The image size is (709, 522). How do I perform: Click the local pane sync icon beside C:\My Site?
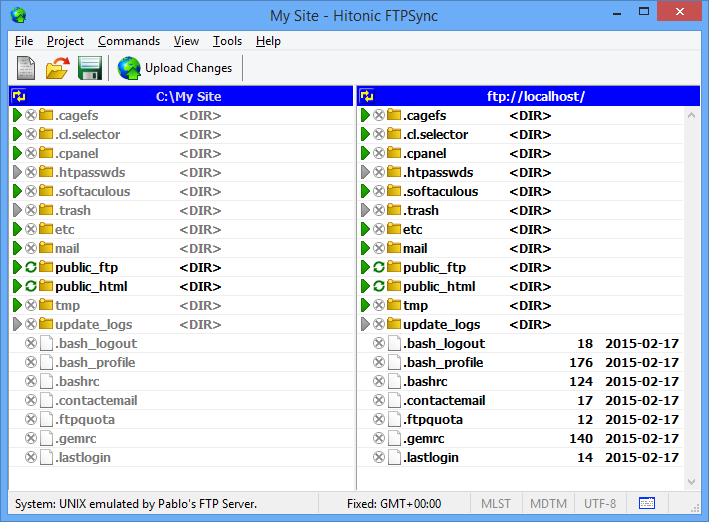tap(19, 96)
